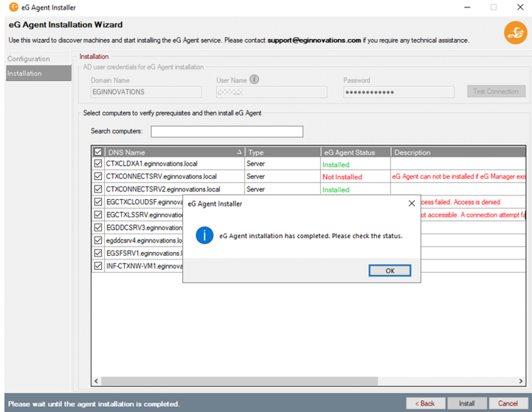This screenshot has height=412, width=532.
Task: Select the EGDDCSRV3 computer row name
Action: click(144, 227)
